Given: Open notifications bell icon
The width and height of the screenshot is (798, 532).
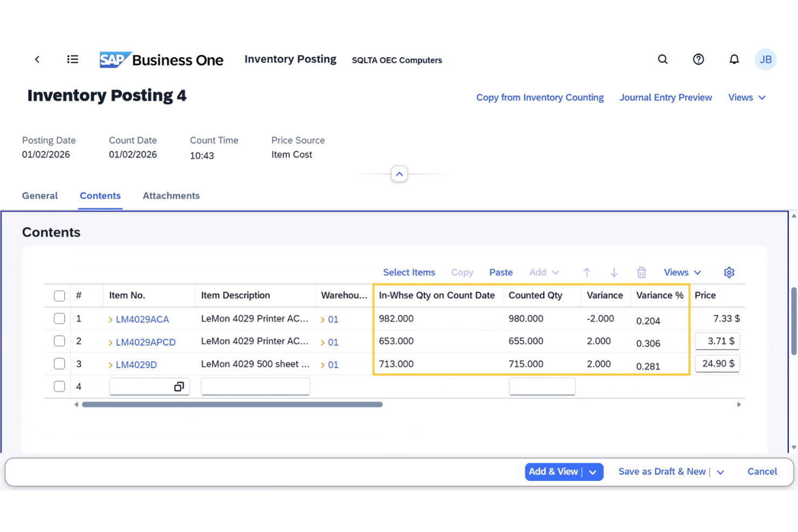Looking at the screenshot, I should tap(734, 59).
